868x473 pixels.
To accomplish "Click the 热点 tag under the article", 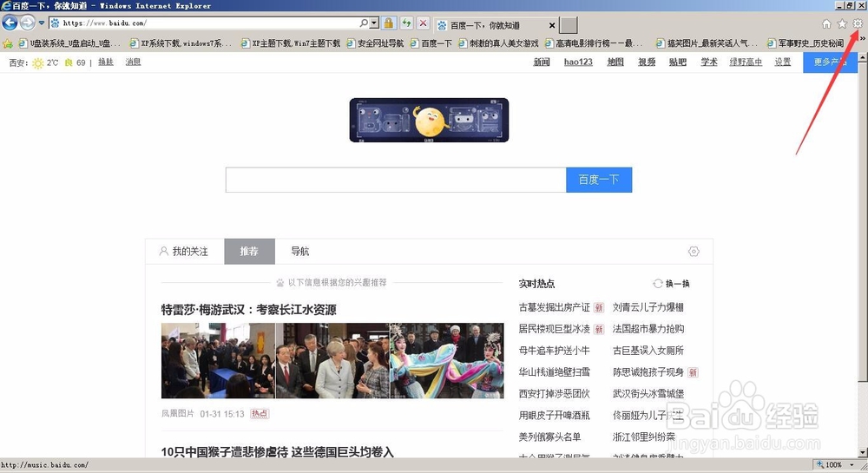I will pyautogui.click(x=260, y=414).
